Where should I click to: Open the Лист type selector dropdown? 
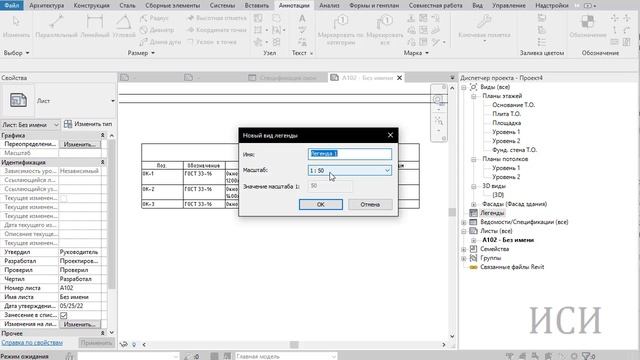coord(113,101)
